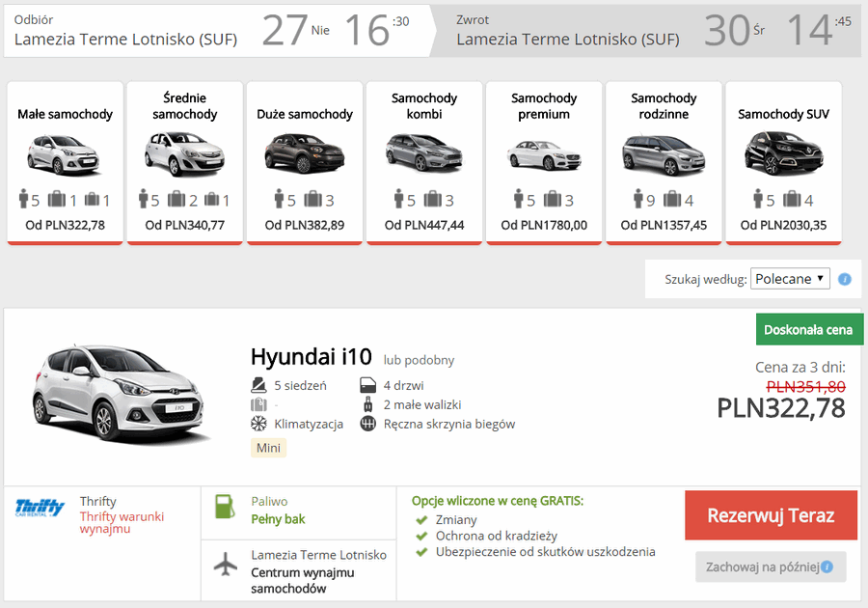Click the gearbox icon beside Ręczna skrzynia biegów
This screenshot has height=608, width=868.
[x=369, y=423]
